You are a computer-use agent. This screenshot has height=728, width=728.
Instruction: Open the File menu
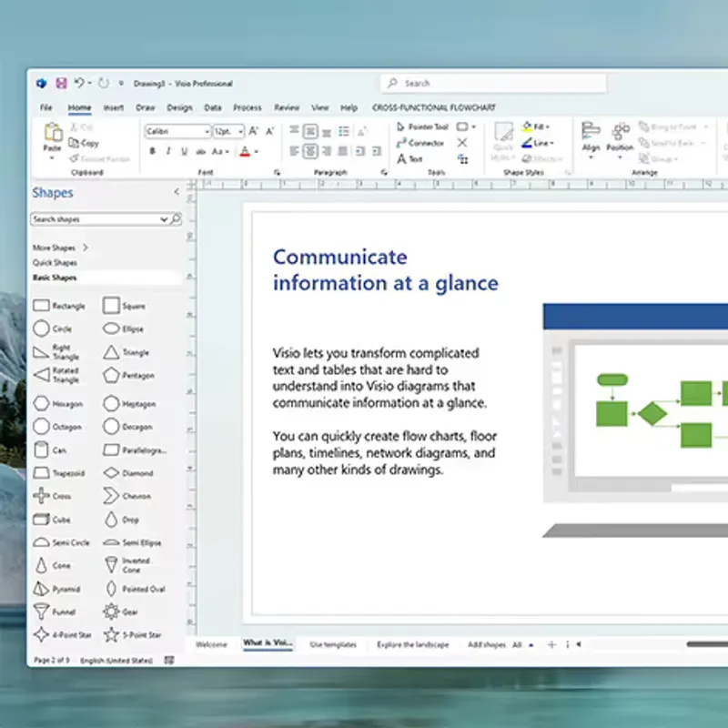point(46,107)
